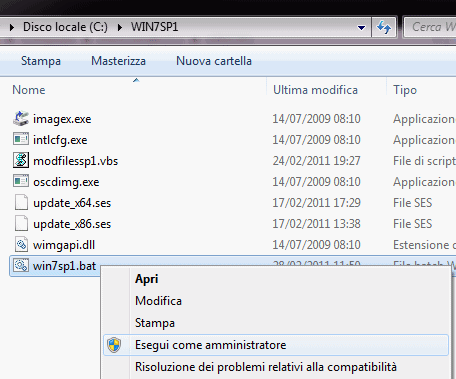Click the File SES type of update_x64.ses
This screenshot has height=379, width=456.
point(412,203)
